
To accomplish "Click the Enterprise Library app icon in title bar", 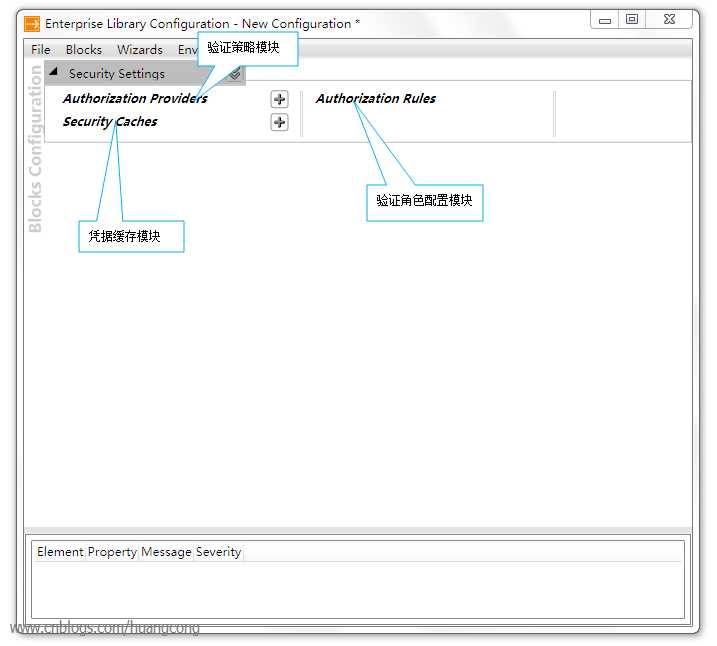I will coord(32,24).
